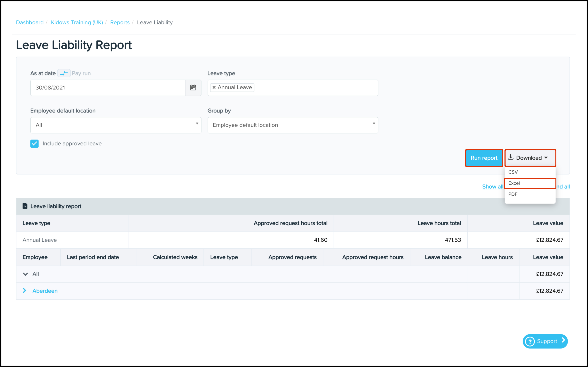Expand the Aberdeen location row
Image resolution: width=588 pixels, height=367 pixels.
24,291
